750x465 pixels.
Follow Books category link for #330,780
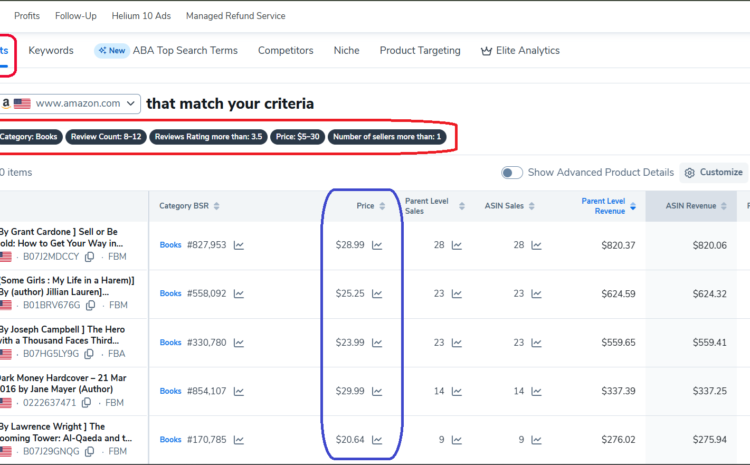tap(170, 343)
